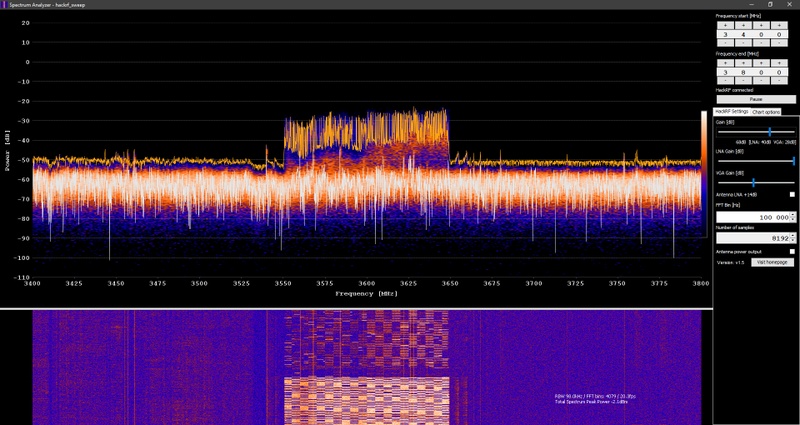Image resolution: width=800 pixels, height=425 pixels.
Task: Enable Antenna LNA +14dB checkbox
Action: [792, 194]
